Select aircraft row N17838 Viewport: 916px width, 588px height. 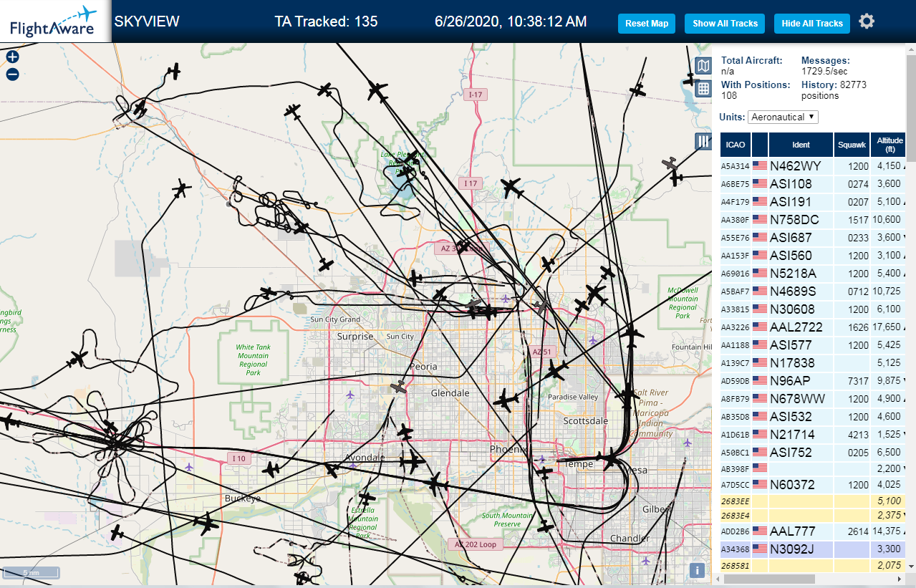click(x=814, y=363)
